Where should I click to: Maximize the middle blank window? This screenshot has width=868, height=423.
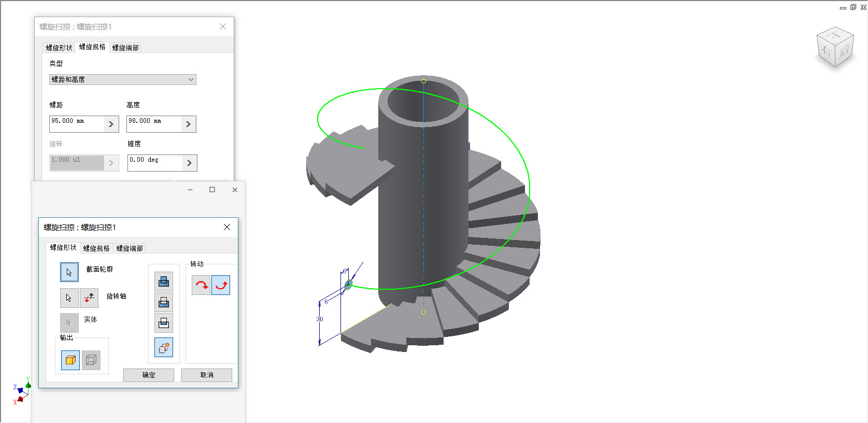pyautogui.click(x=212, y=190)
